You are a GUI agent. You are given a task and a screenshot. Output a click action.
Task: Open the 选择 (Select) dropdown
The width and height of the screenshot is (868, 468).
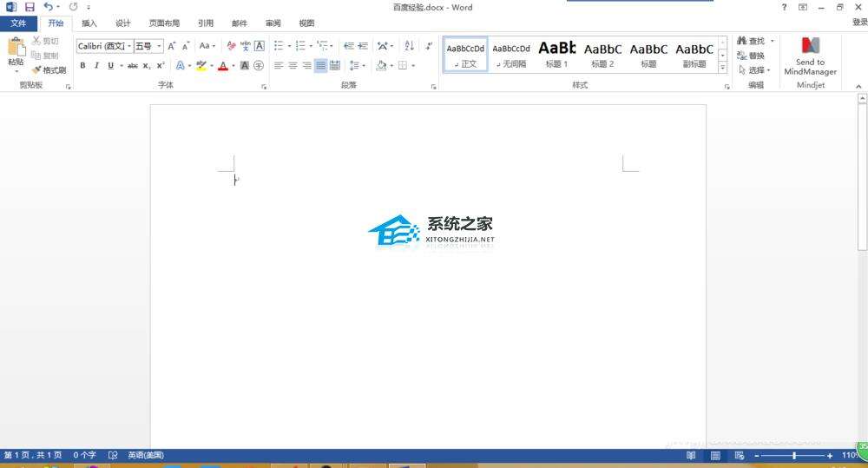point(754,69)
